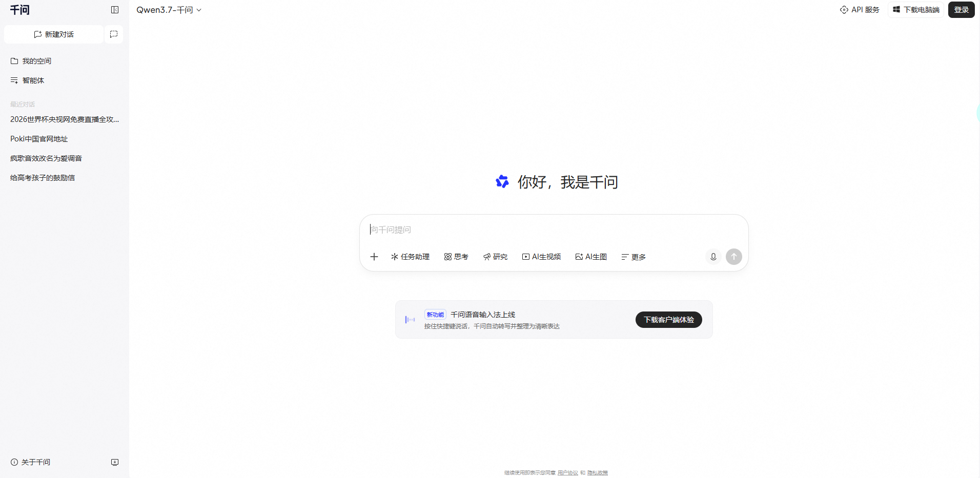Select the AI生图 option
This screenshot has width=980, height=478.
(591, 257)
